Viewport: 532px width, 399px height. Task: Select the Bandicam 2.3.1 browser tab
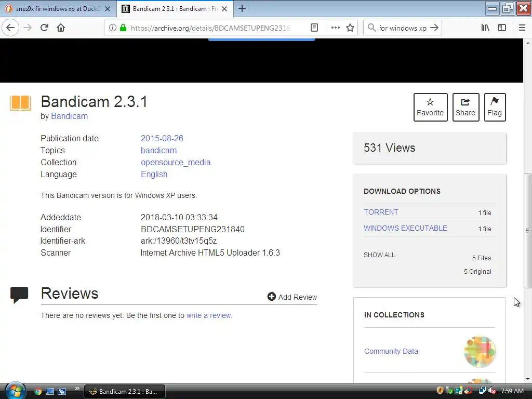tap(175, 9)
